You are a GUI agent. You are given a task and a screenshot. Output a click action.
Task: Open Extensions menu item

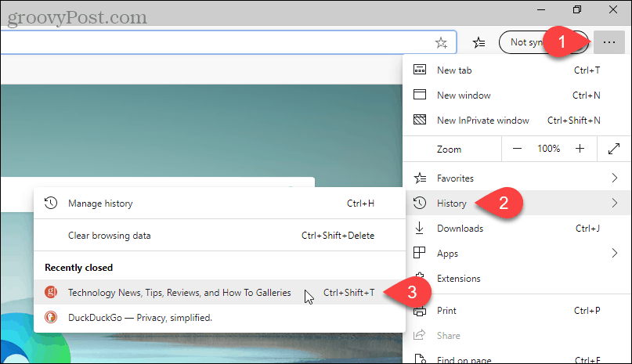[x=459, y=279]
